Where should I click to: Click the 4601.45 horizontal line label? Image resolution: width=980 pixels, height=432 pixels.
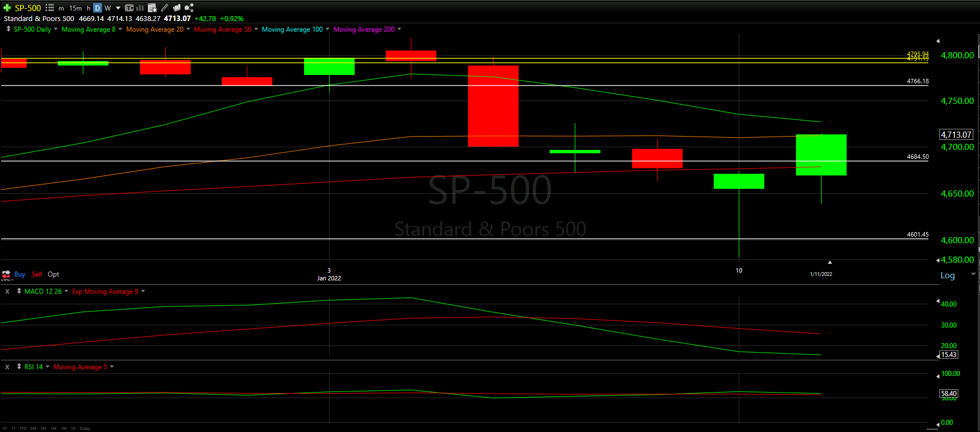coord(918,234)
